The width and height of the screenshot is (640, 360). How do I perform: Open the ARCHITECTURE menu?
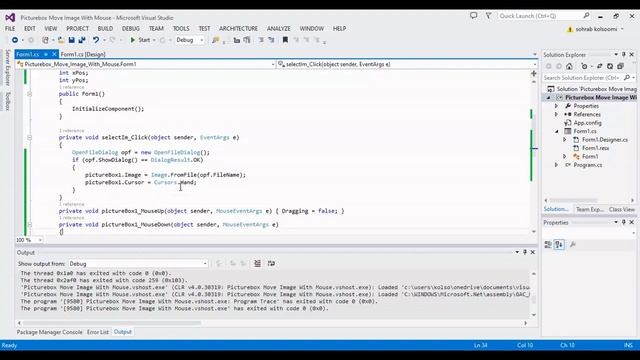[x=238, y=29]
